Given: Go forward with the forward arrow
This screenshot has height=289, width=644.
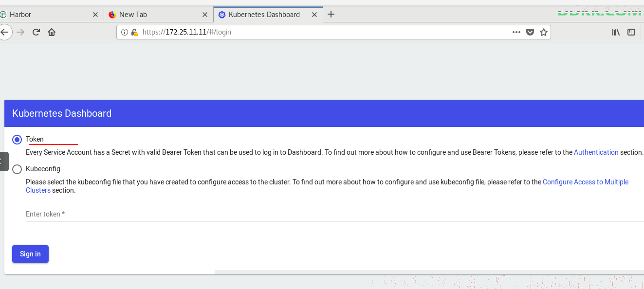Looking at the screenshot, I should 20,32.
